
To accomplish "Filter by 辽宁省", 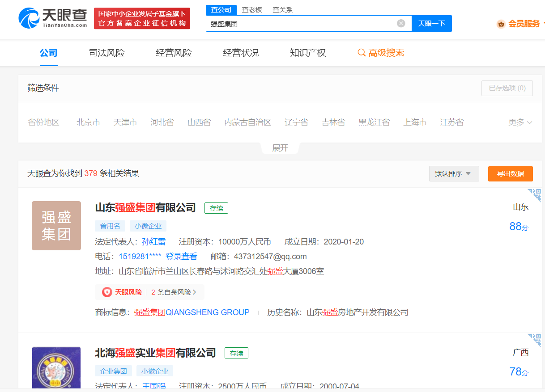I will point(296,122).
